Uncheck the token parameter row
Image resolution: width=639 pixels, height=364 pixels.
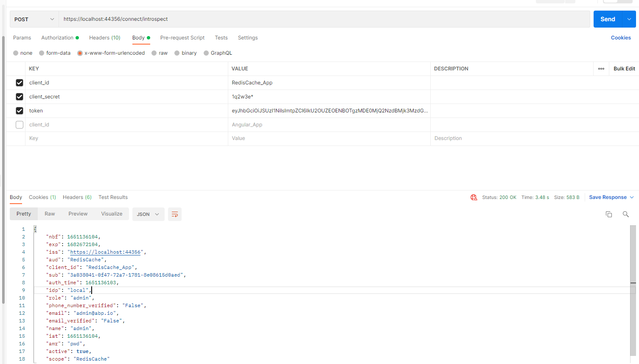click(19, 110)
